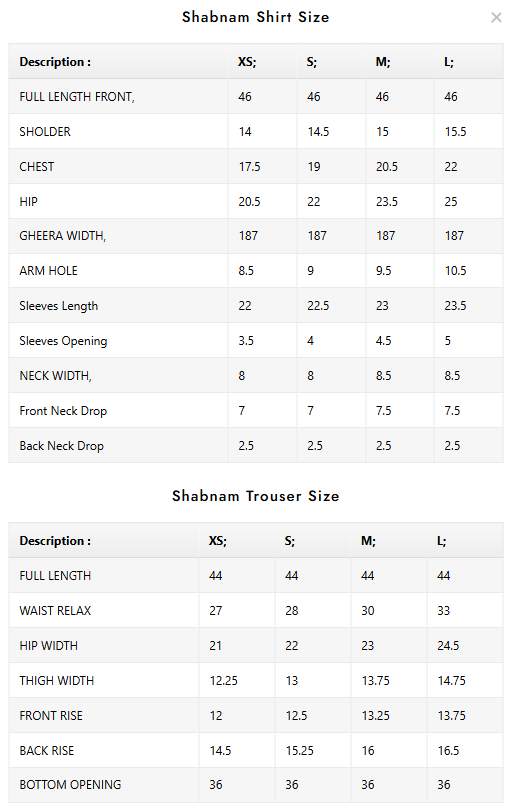The image size is (510, 809).
Task: Click the CHEST value 20.5 for M
Action: pyautogui.click(x=387, y=167)
